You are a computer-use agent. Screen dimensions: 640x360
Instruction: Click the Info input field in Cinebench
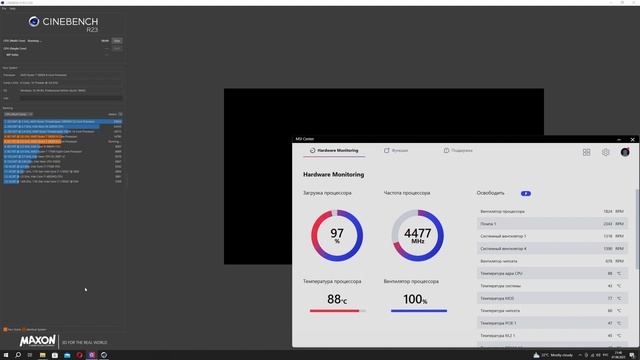(x=71, y=98)
